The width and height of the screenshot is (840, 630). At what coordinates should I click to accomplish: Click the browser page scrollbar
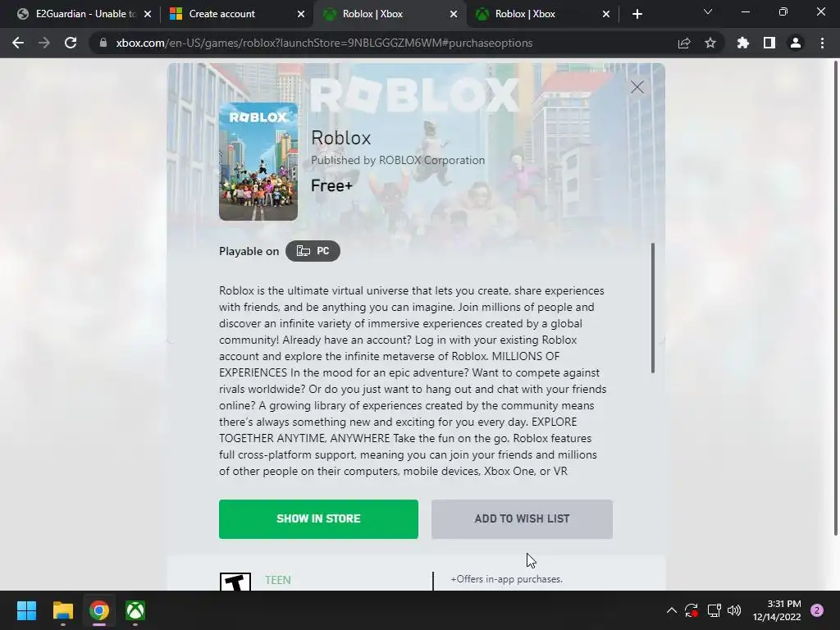836,297
